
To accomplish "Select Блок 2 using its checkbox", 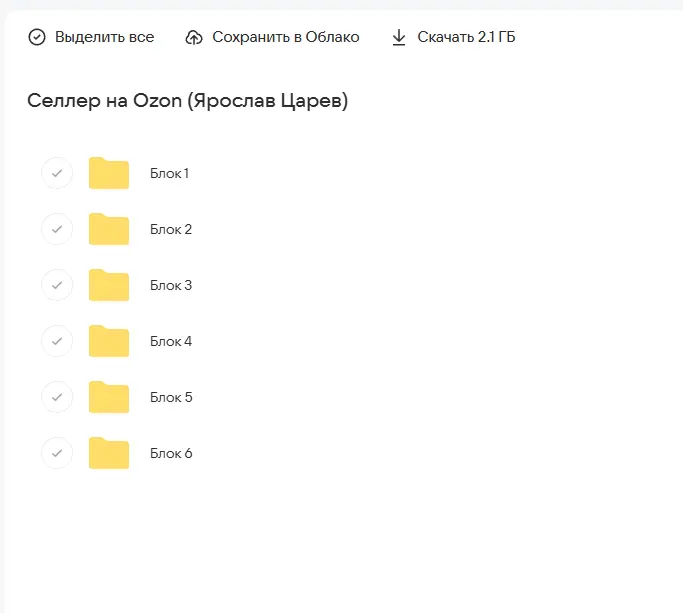I will 57,229.
